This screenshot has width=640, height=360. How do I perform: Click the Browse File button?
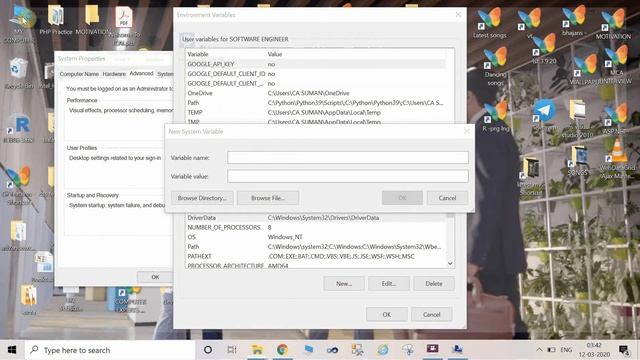coord(268,198)
